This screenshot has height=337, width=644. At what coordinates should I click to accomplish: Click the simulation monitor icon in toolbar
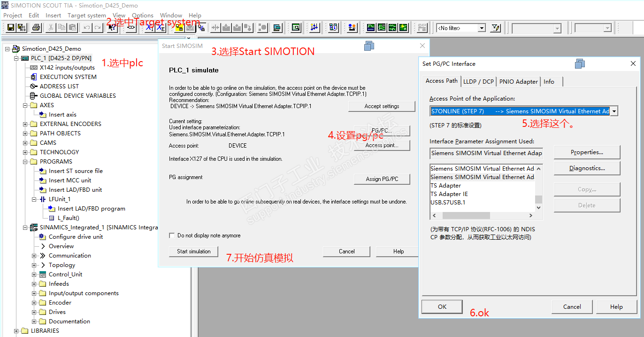[277, 28]
